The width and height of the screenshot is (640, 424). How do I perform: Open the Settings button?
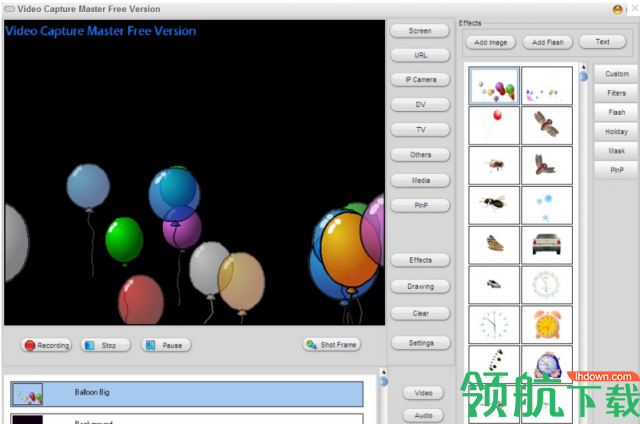click(421, 343)
